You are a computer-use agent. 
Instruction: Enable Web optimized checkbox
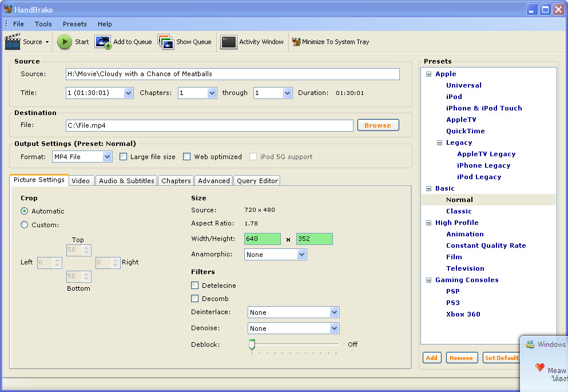pyautogui.click(x=186, y=156)
